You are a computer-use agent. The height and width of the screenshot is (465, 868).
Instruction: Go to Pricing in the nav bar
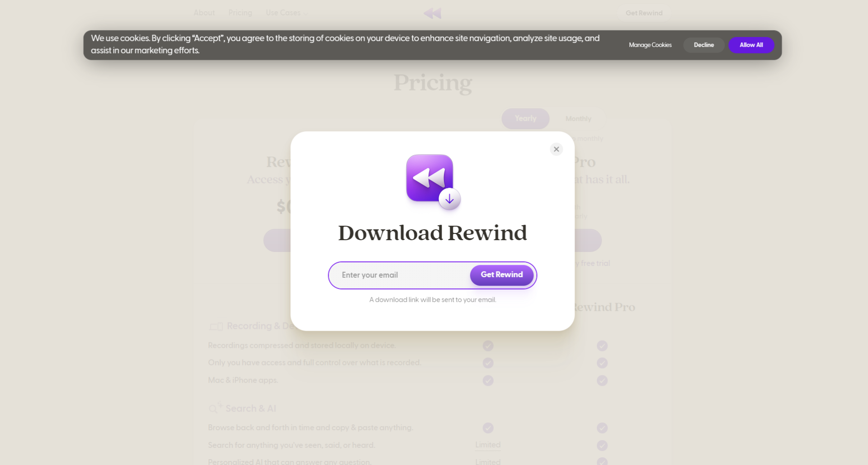(240, 13)
